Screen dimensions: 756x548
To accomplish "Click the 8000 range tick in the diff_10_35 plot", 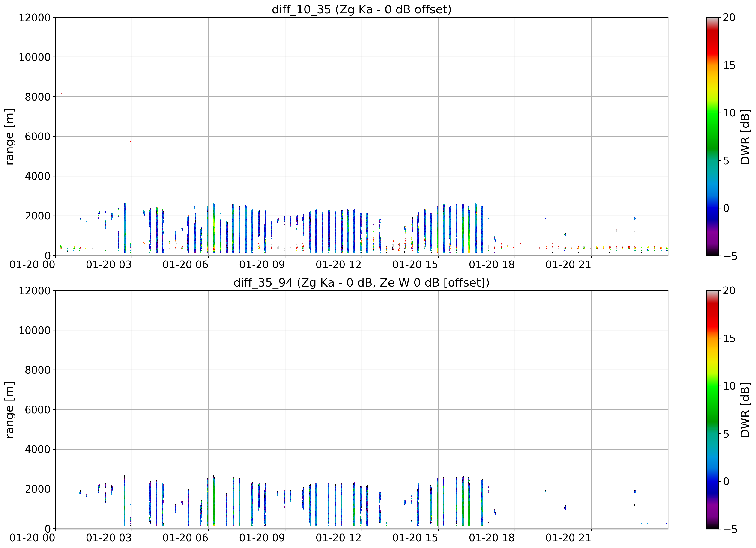I will [x=38, y=97].
